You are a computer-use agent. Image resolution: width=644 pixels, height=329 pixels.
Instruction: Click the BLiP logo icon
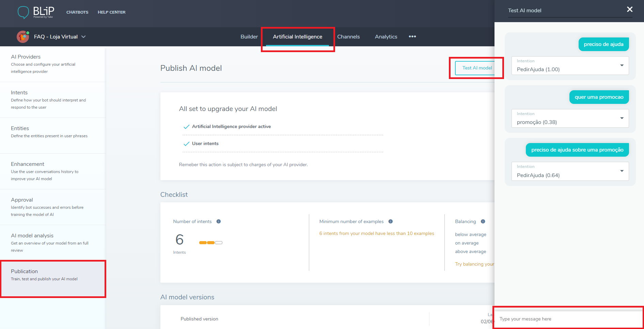click(x=23, y=12)
